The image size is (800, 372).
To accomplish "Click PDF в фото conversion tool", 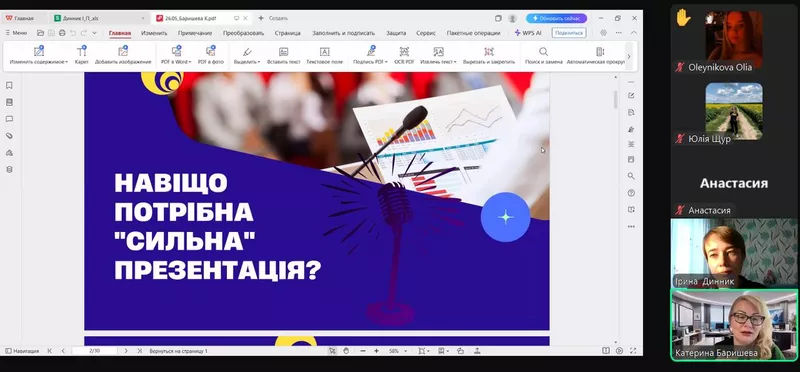I will click(x=211, y=56).
